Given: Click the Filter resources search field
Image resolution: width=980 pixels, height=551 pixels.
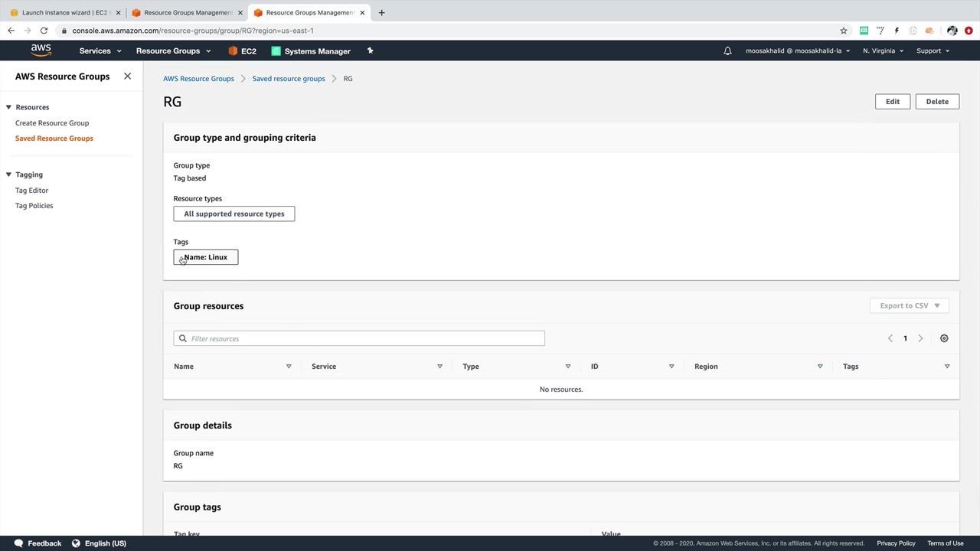Looking at the screenshot, I should tap(359, 338).
